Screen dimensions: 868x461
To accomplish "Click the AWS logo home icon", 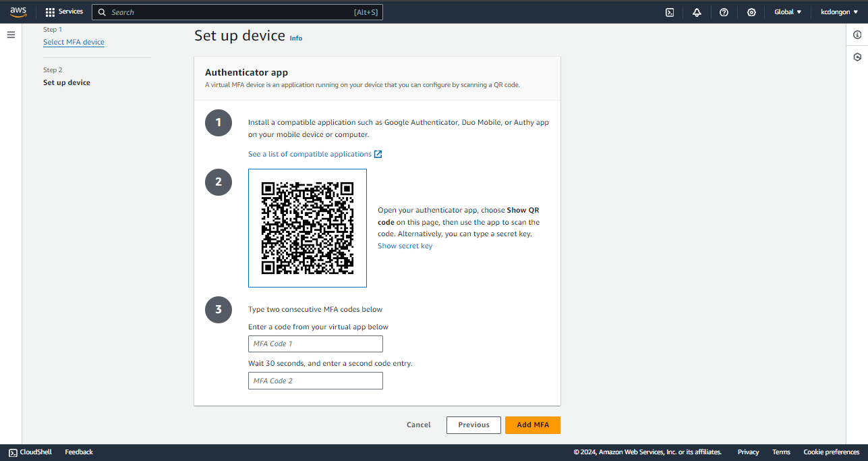I will (18, 11).
